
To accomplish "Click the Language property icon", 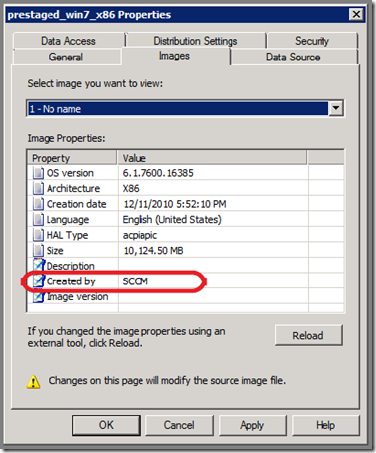I will (38, 219).
